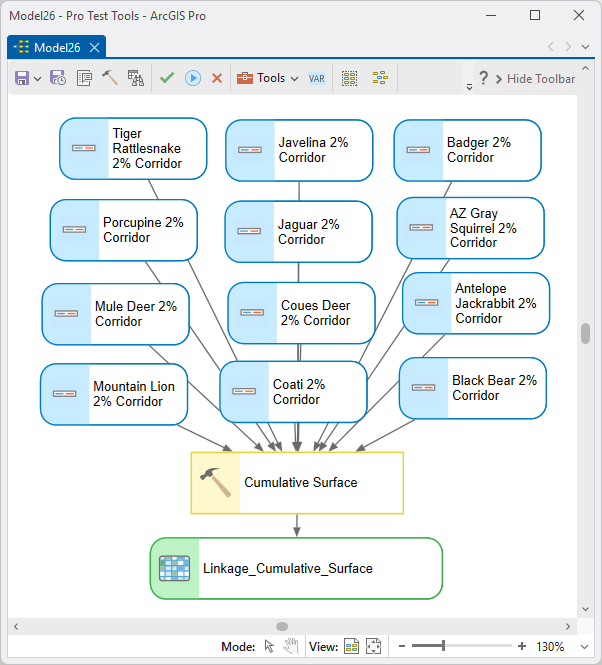This screenshot has width=602, height=665.
Task: Select AZ Gray Squirrel 2% Corridor variable
Action: pyautogui.click(x=470, y=228)
